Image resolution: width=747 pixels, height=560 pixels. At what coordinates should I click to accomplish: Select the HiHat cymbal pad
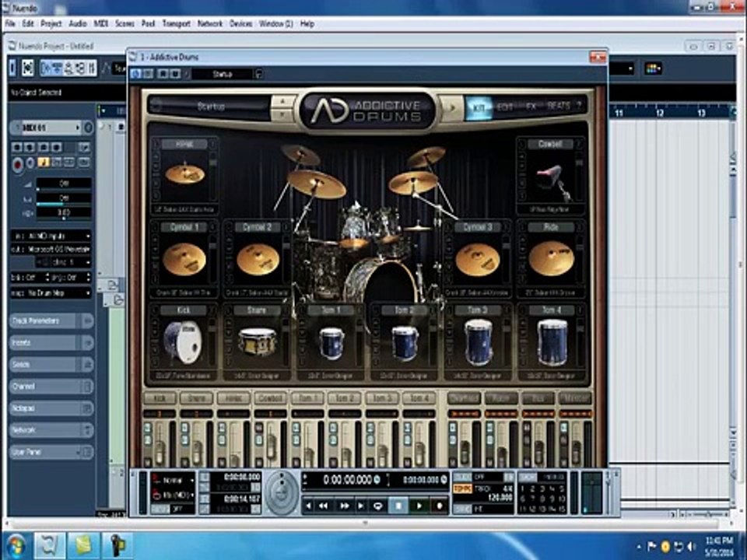(x=185, y=174)
